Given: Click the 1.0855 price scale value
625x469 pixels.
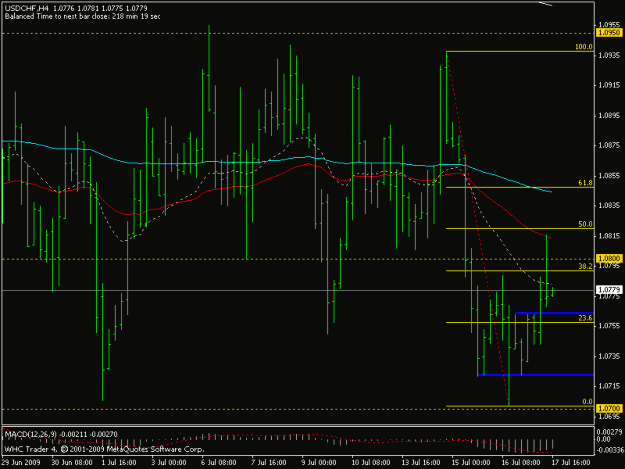Looking at the screenshot, I should tap(609, 176).
